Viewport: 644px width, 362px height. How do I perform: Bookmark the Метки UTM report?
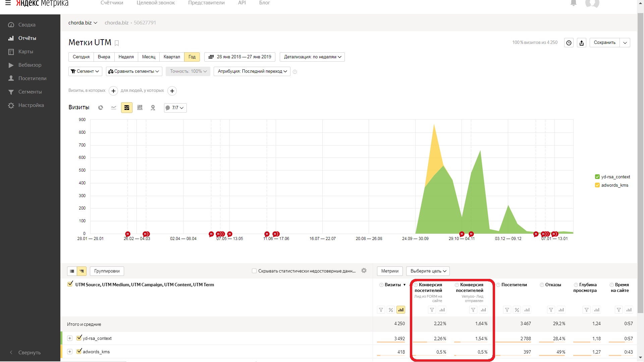(117, 43)
